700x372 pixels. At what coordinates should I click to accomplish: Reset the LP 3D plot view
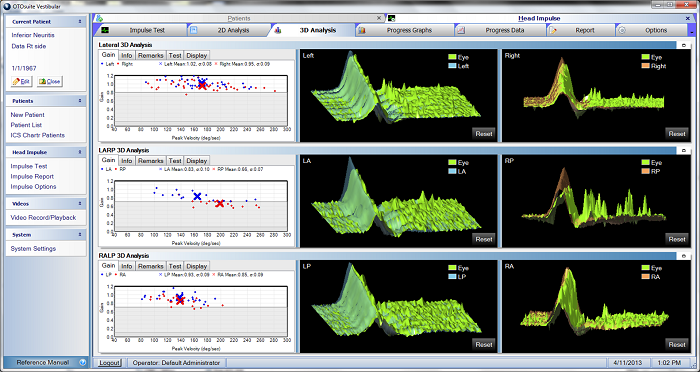click(x=483, y=344)
